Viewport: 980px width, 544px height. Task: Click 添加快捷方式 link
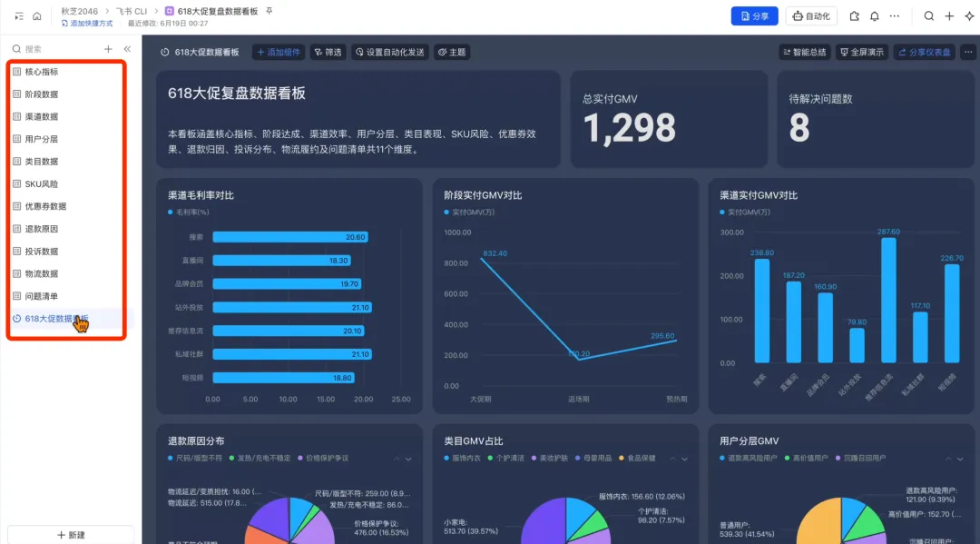pos(87,24)
